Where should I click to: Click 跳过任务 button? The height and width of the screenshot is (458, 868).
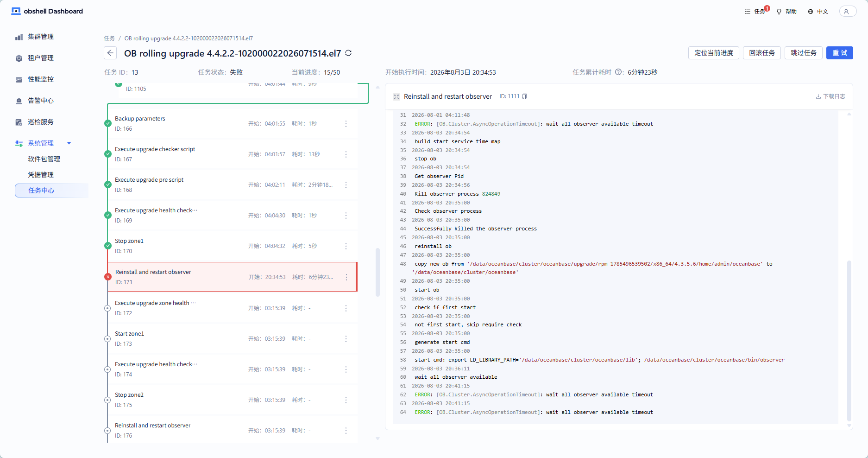click(804, 53)
